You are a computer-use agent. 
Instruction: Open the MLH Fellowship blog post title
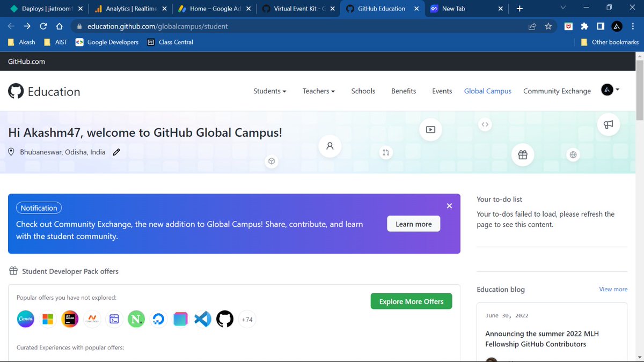[x=542, y=339]
